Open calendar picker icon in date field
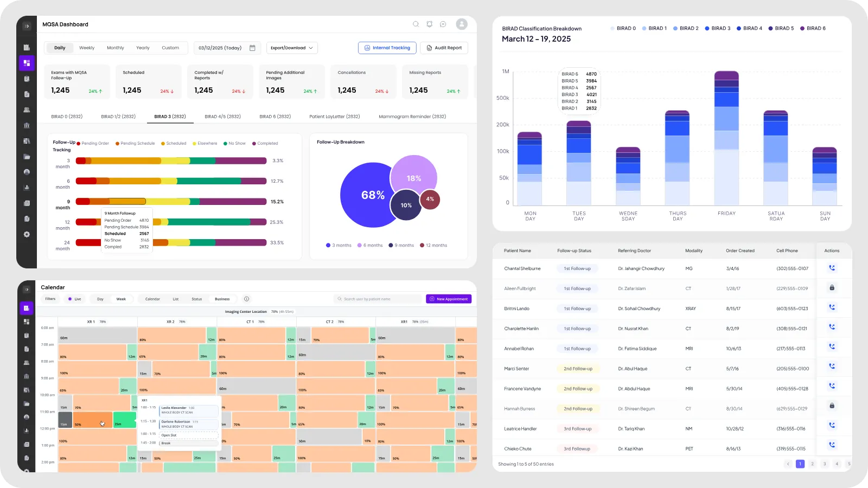868x488 pixels. 252,48
